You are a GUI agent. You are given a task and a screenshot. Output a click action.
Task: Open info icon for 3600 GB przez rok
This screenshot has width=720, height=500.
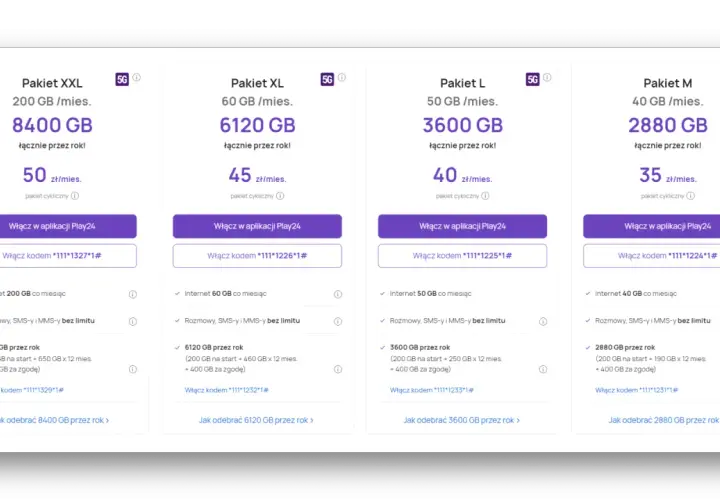pyautogui.click(x=543, y=369)
